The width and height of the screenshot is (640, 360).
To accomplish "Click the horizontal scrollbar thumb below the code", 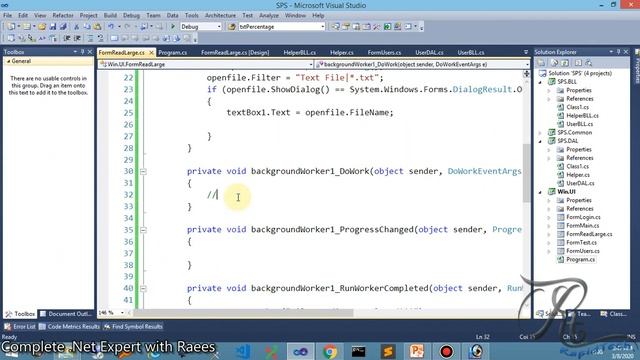I will pos(244,313).
